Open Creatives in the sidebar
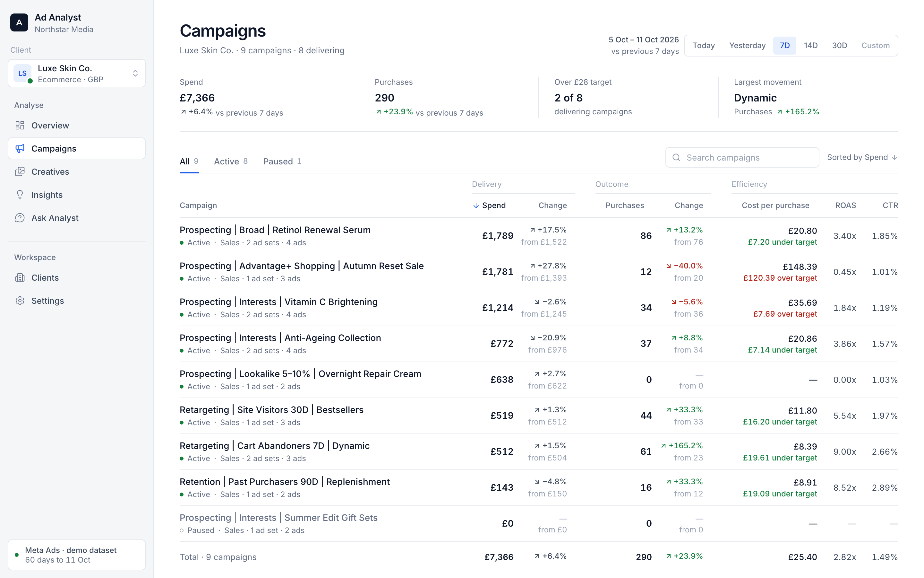The image size is (924, 578). coord(77,172)
